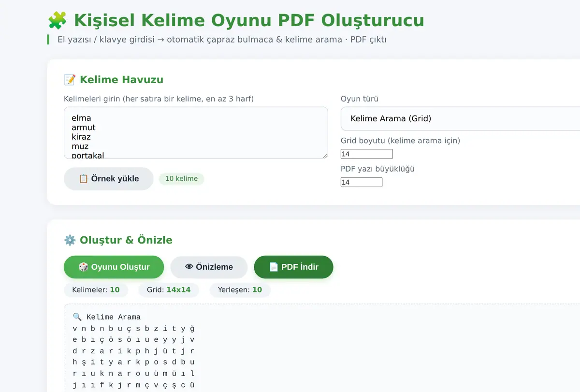The height and width of the screenshot is (392, 580).
Task: Click the 'Kelimeler: 10' stat chip
Action: (96, 290)
